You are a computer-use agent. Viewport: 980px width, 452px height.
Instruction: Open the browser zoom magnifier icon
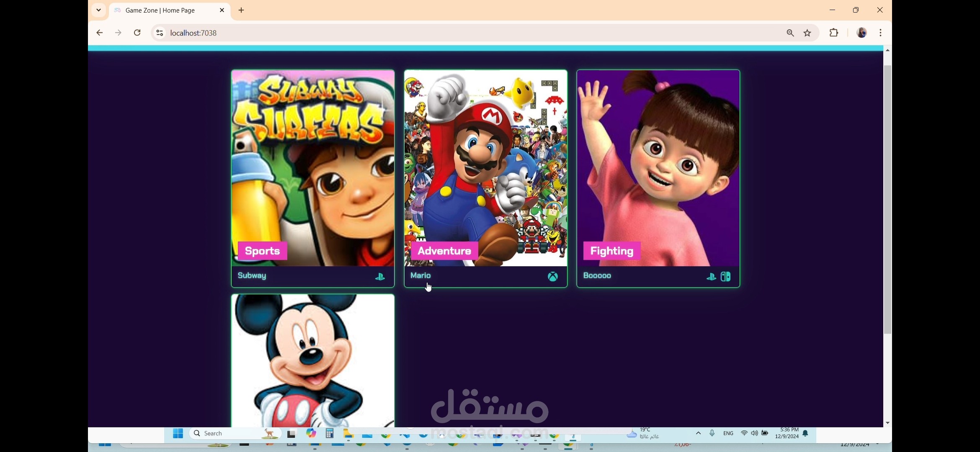tap(790, 33)
